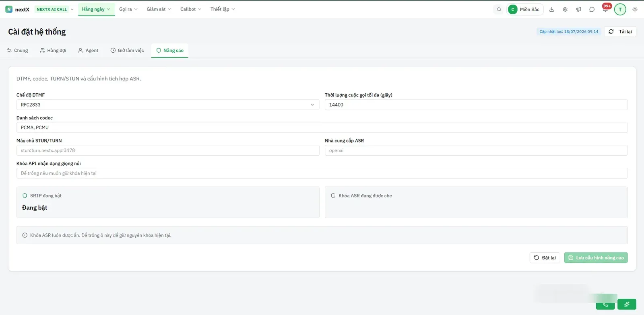Expand the Thiết lập menu

pyautogui.click(x=223, y=9)
